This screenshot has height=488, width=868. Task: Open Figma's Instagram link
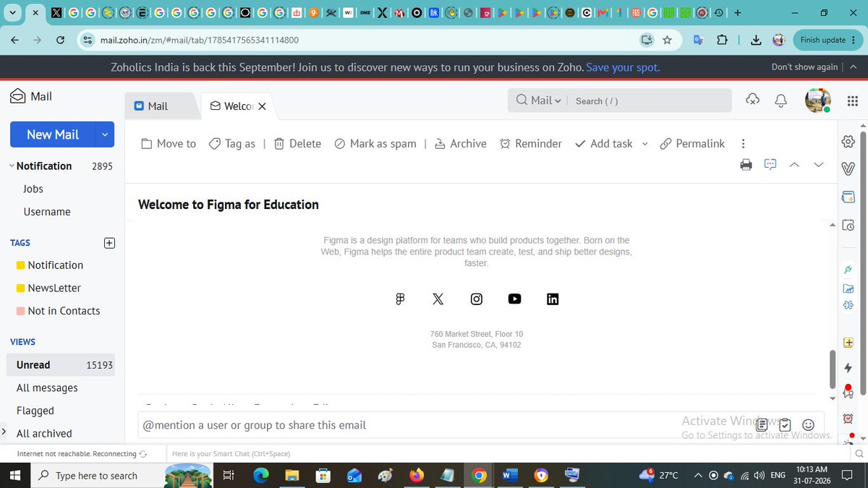point(477,299)
